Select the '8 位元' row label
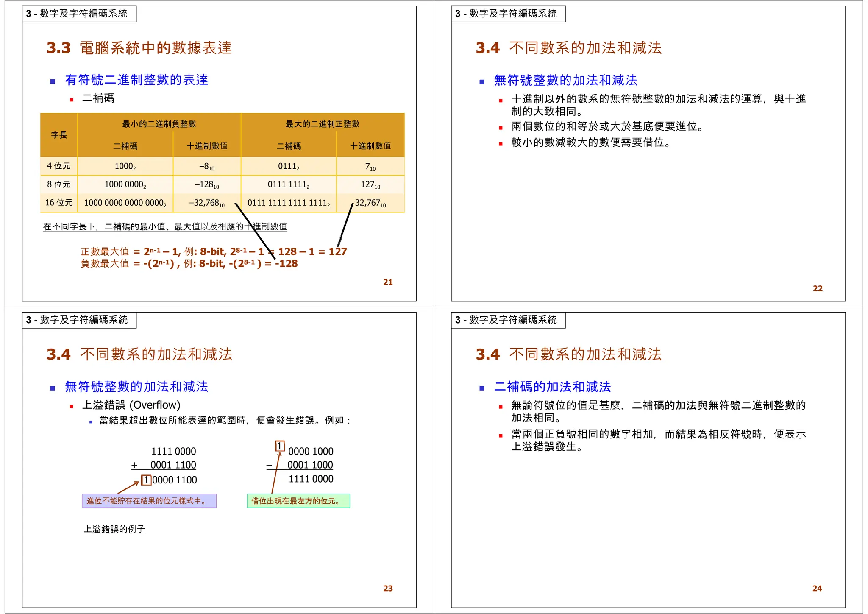Image resolution: width=868 pixels, height=614 pixels. [59, 184]
